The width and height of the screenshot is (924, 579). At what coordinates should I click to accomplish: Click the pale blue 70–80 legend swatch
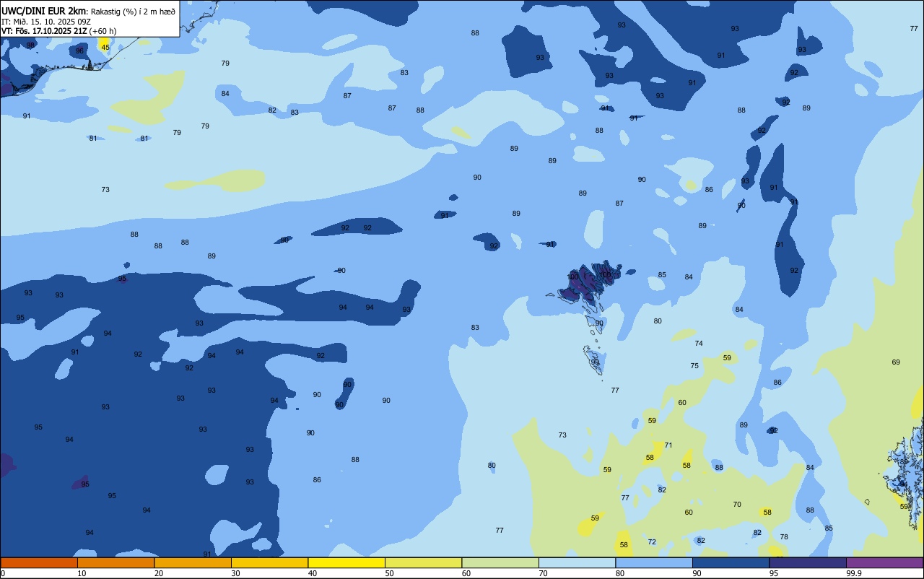coord(577,562)
